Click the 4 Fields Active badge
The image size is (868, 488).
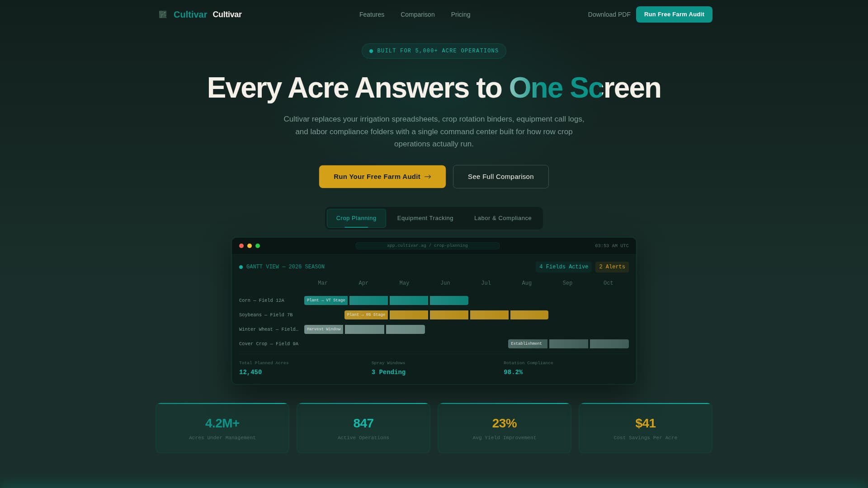tap(563, 267)
